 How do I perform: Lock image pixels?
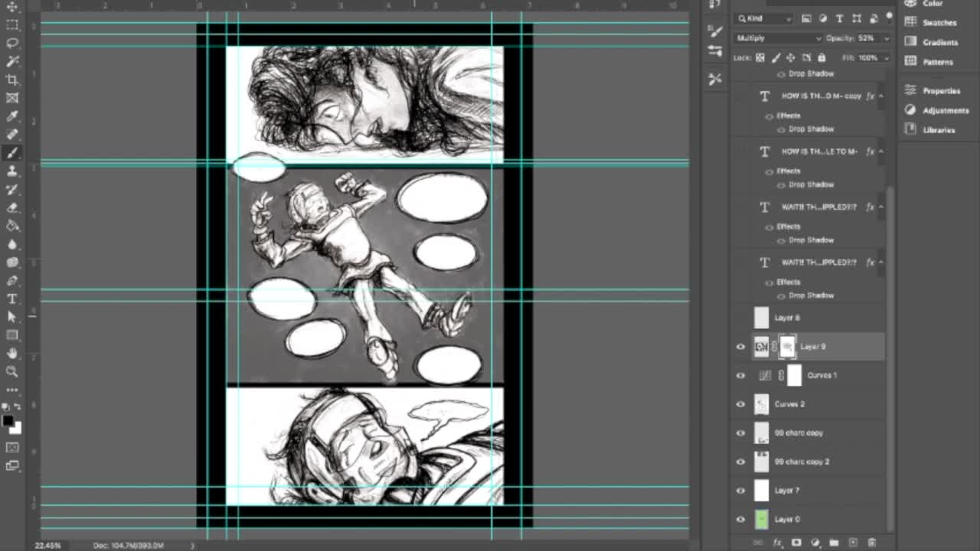pos(776,57)
